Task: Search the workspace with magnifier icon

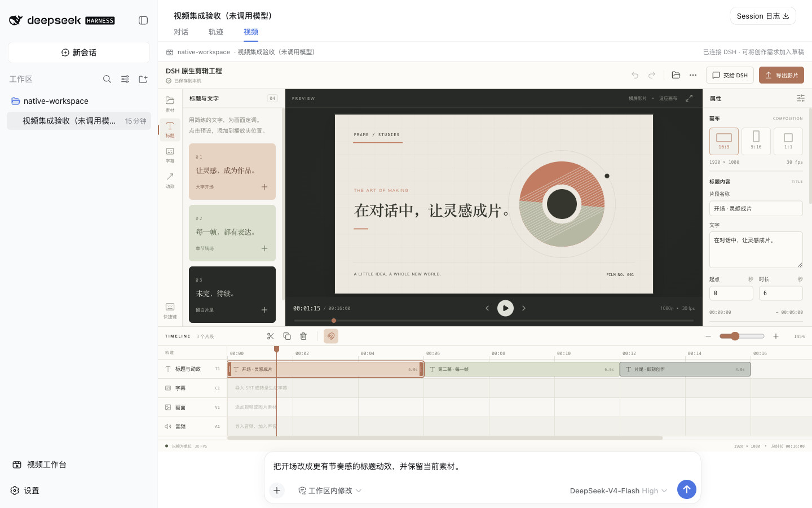Action: pyautogui.click(x=107, y=79)
